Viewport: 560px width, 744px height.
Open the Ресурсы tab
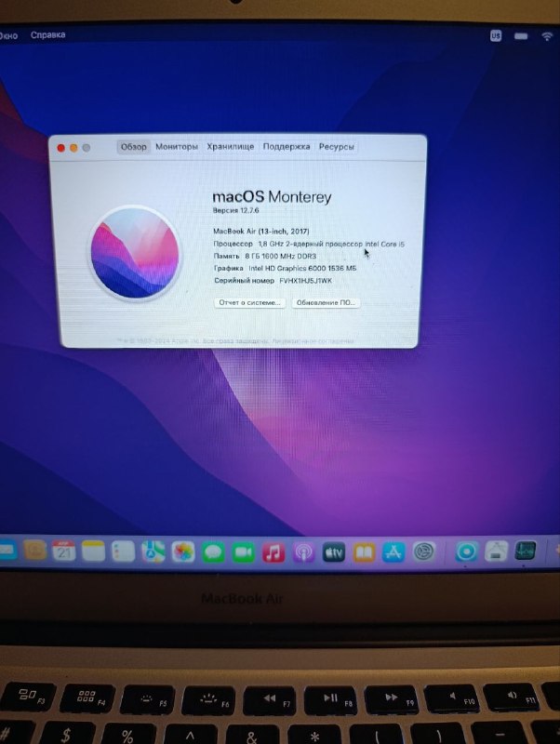coord(336,147)
